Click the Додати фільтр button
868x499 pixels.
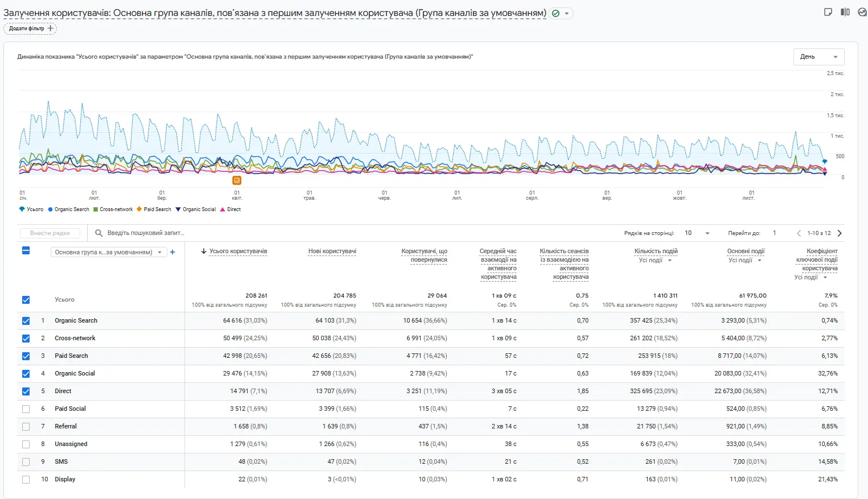pos(30,28)
